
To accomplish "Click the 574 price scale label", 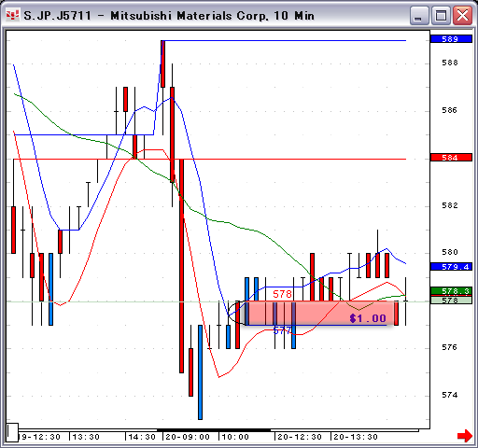I will (450, 395).
